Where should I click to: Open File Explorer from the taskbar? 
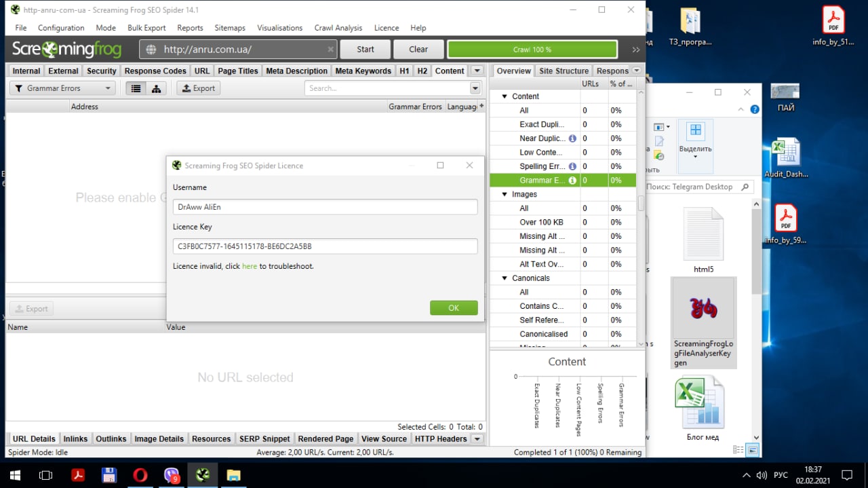[233, 474]
